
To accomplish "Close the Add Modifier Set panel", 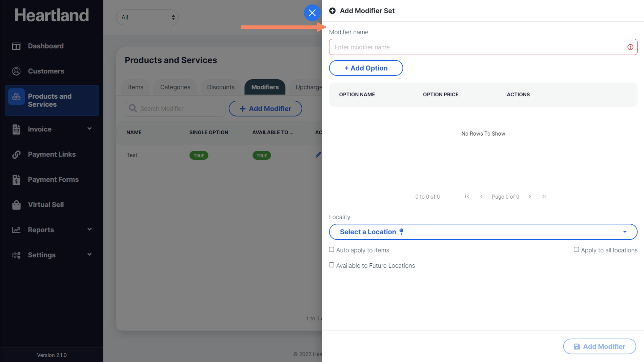I will 312,13.
